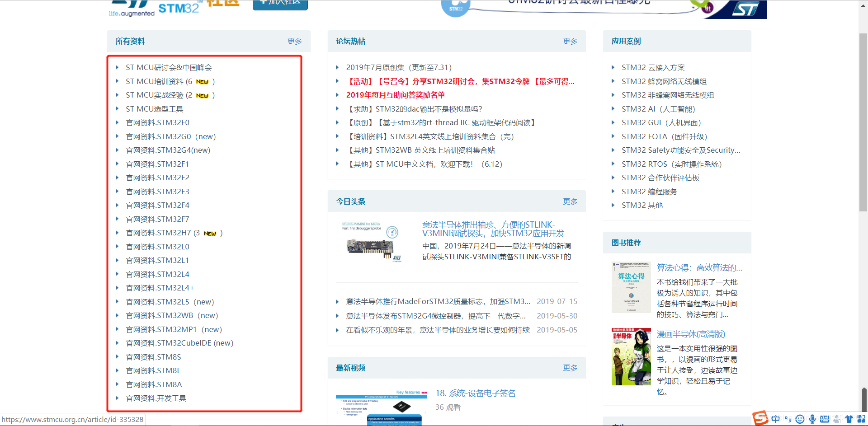The width and height of the screenshot is (868, 426).
Task: Open 更多 in 今日头条 section
Action: (570, 201)
